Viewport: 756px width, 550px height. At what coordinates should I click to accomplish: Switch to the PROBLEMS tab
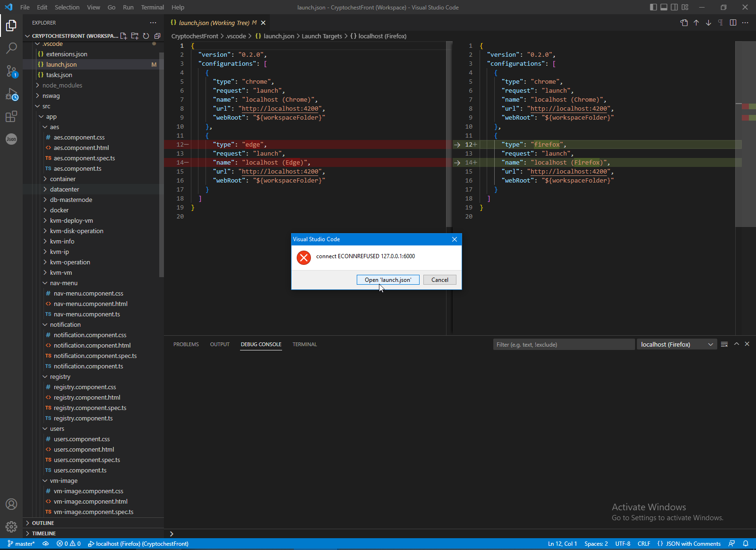[x=186, y=344]
